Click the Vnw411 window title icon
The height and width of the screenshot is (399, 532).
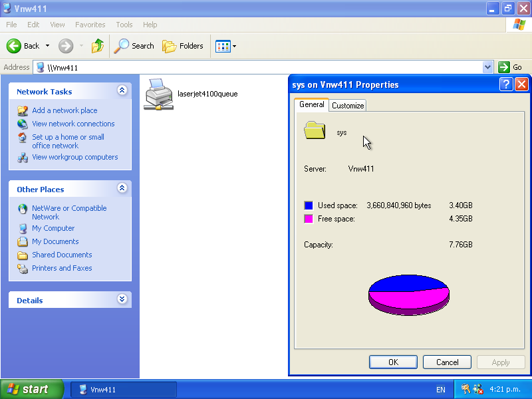pyautogui.click(x=7, y=8)
